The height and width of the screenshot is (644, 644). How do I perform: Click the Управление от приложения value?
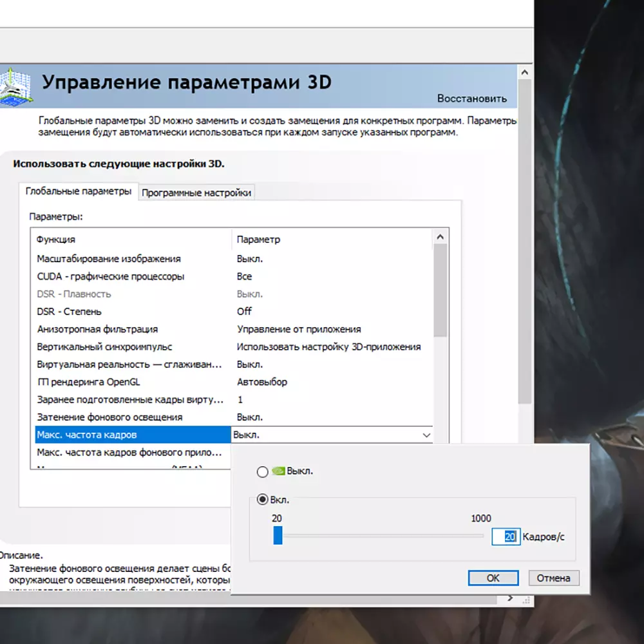pos(299,329)
